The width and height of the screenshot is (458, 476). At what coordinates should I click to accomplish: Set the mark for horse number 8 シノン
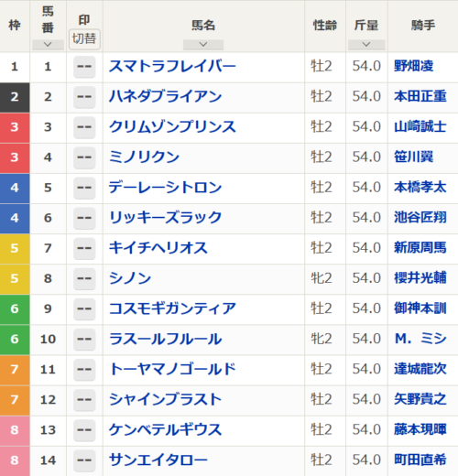pos(84,278)
